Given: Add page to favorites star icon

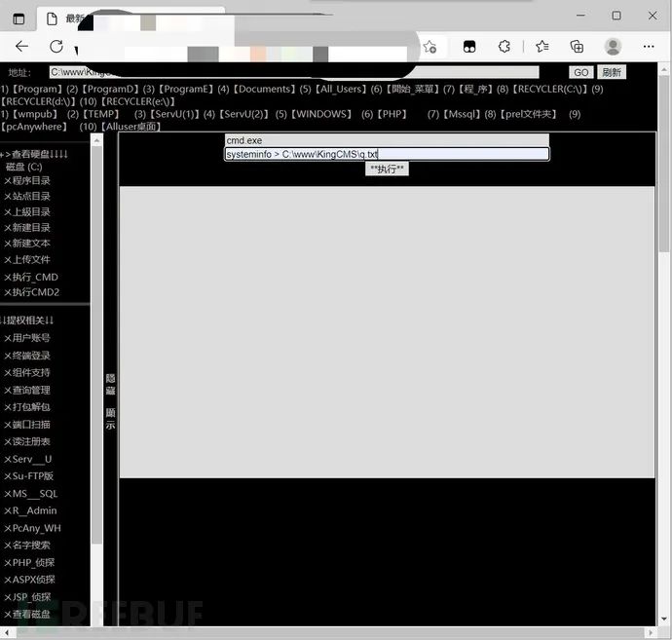Looking at the screenshot, I should tap(429, 46).
